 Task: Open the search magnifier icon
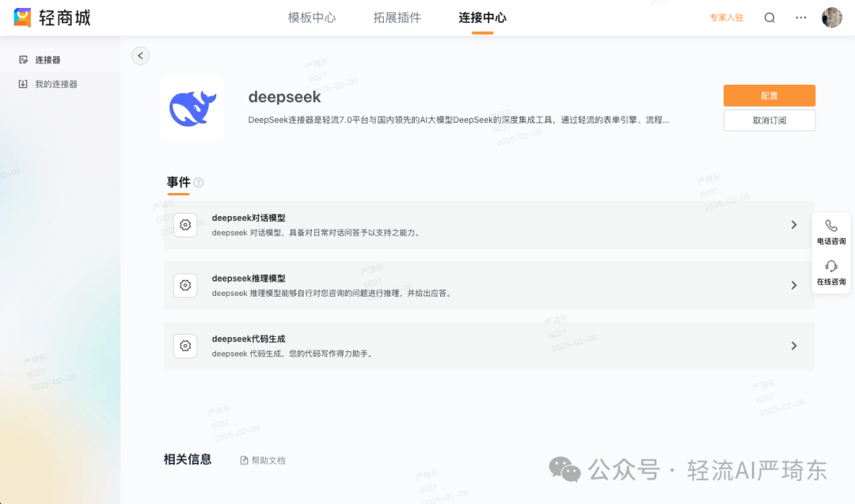769,17
